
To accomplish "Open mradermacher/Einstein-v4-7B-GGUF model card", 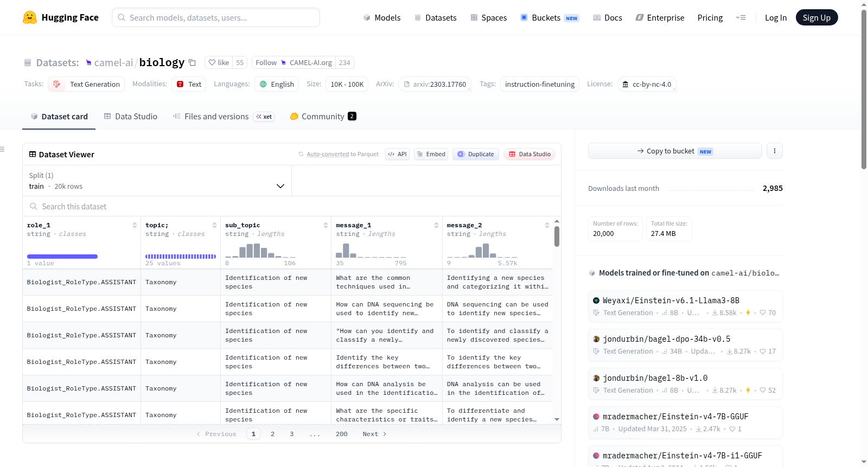I will tap(685, 422).
